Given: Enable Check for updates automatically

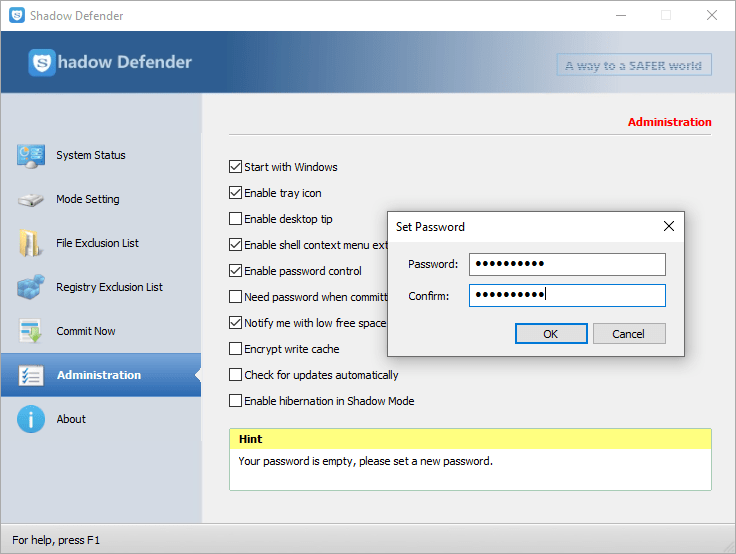Looking at the screenshot, I should [x=235, y=375].
